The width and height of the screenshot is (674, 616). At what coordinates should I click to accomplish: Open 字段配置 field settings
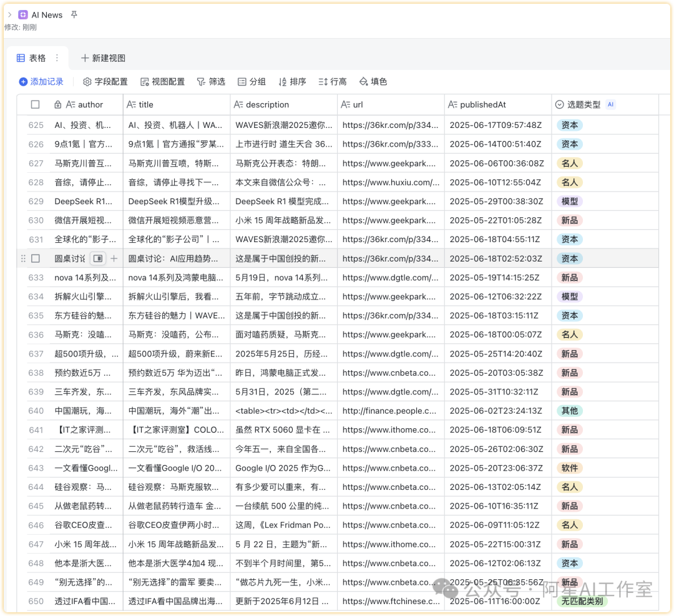click(x=105, y=82)
